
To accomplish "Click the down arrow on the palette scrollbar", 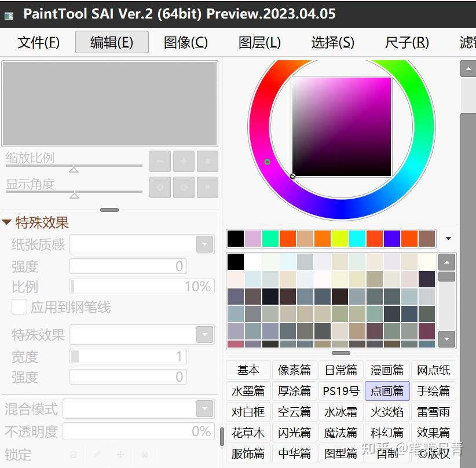I will [x=446, y=339].
